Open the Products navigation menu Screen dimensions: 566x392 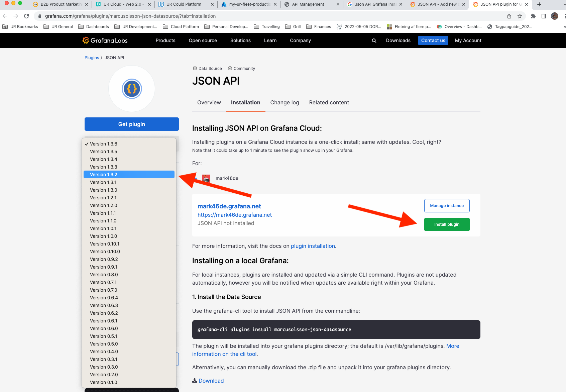(x=165, y=40)
